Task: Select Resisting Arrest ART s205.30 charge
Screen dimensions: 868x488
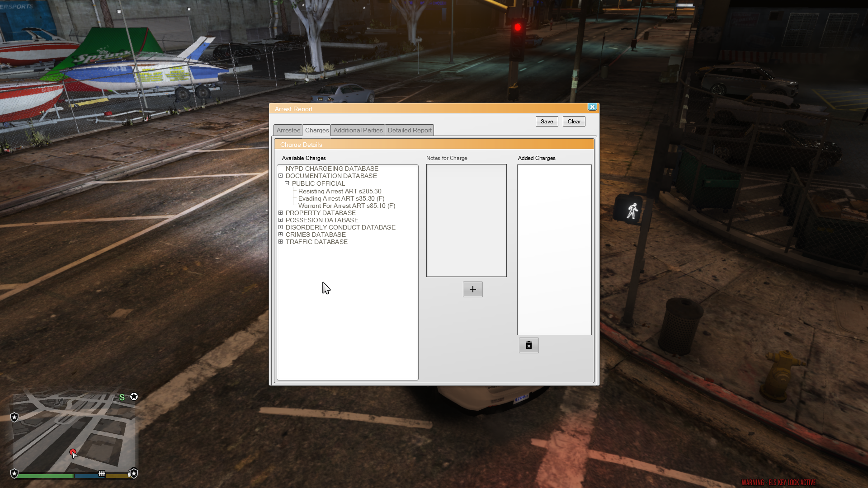Action: [x=340, y=191]
